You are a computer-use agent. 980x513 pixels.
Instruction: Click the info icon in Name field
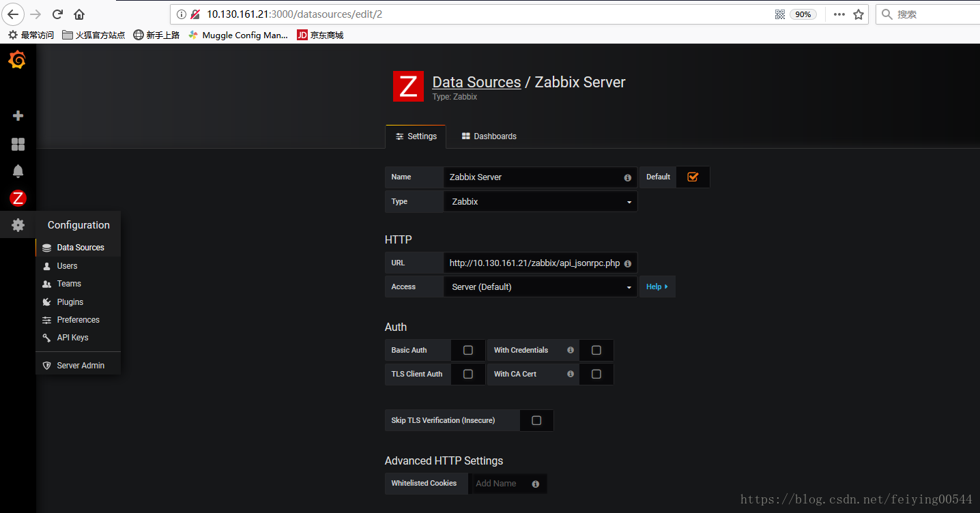point(627,177)
